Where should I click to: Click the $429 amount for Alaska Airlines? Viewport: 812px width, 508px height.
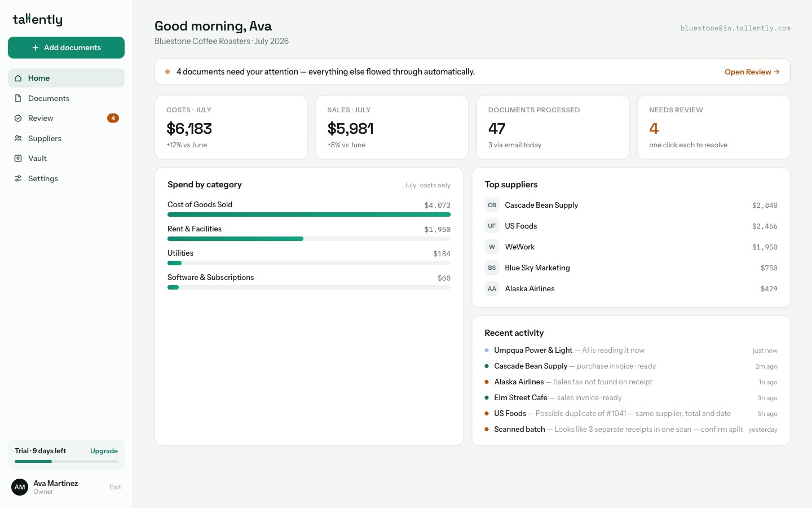click(x=769, y=289)
